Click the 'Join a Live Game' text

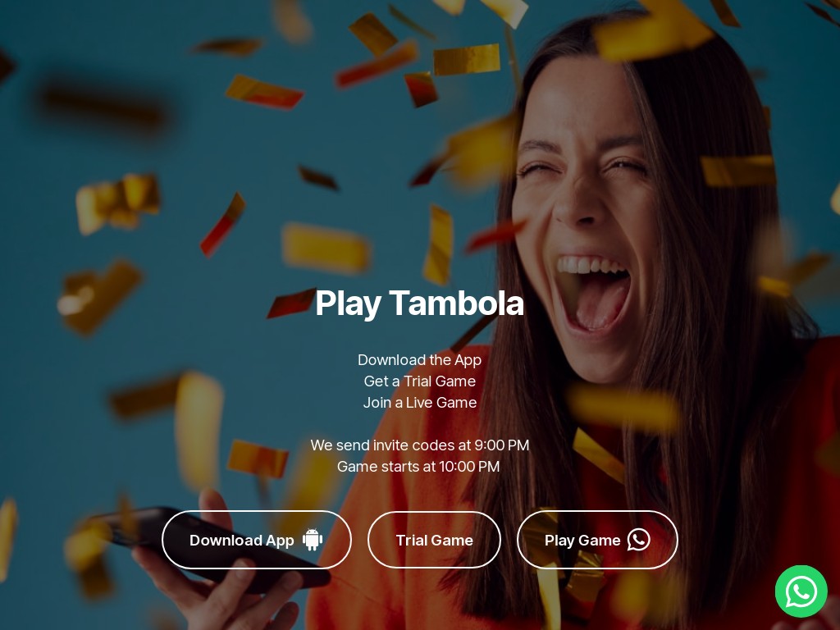point(419,402)
